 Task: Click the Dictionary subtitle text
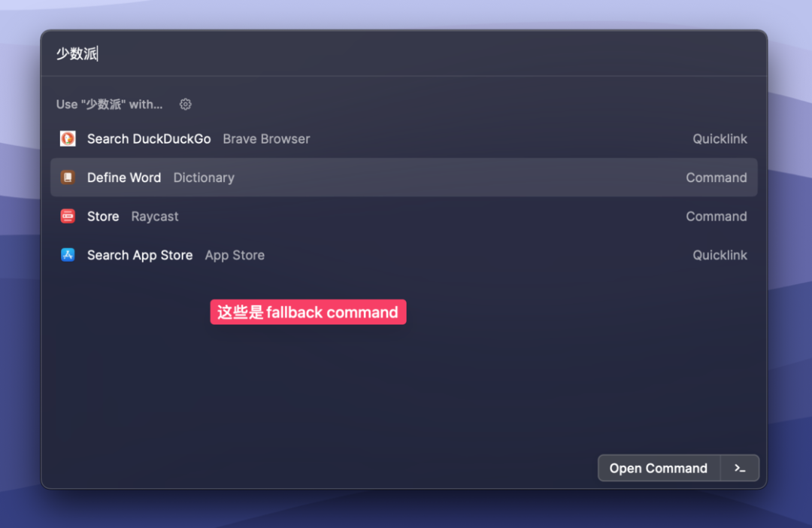[204, 178]
